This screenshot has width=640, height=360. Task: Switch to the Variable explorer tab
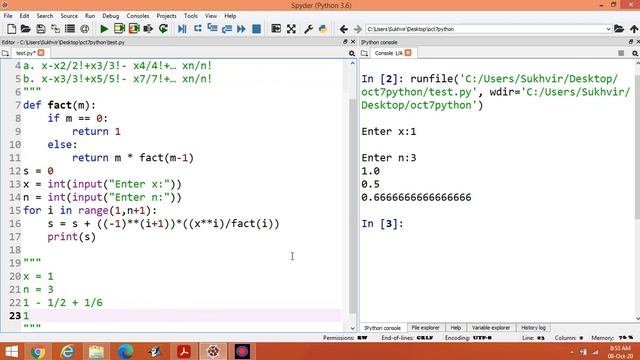[491, 328]
